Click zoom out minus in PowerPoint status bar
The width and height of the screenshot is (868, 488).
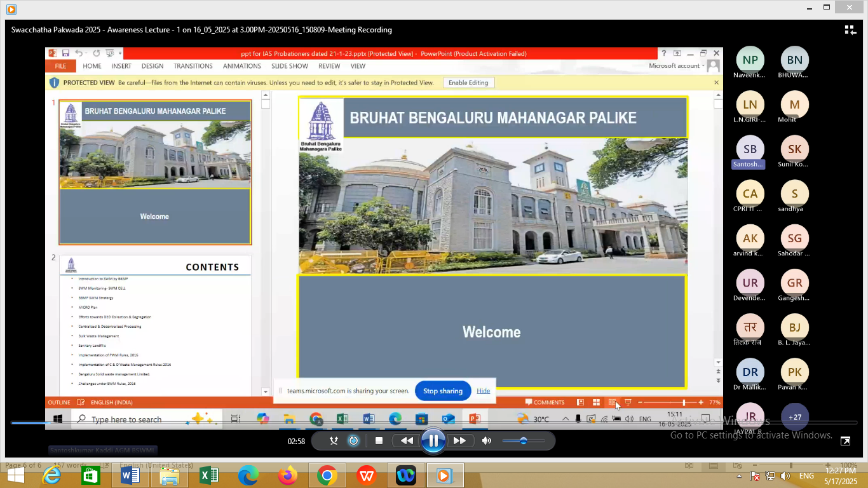pyautogui.click(x=641, y=402)
